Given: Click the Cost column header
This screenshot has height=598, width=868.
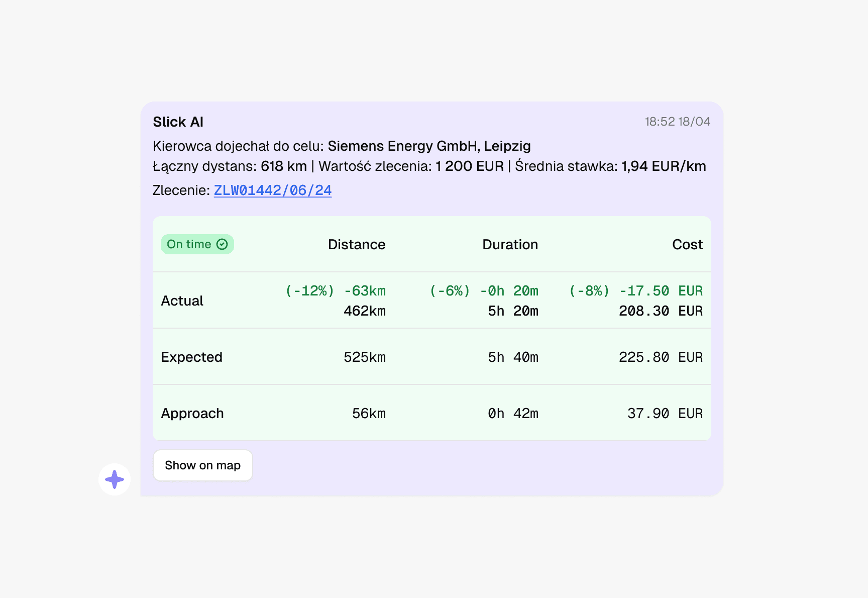Looking at the screenshot, I should point(687,245).
